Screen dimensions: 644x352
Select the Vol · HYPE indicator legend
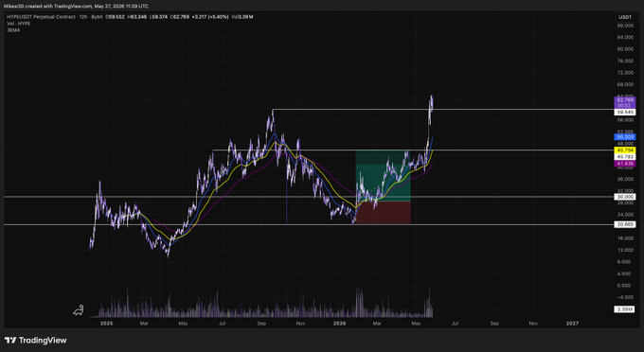(19, 24)
